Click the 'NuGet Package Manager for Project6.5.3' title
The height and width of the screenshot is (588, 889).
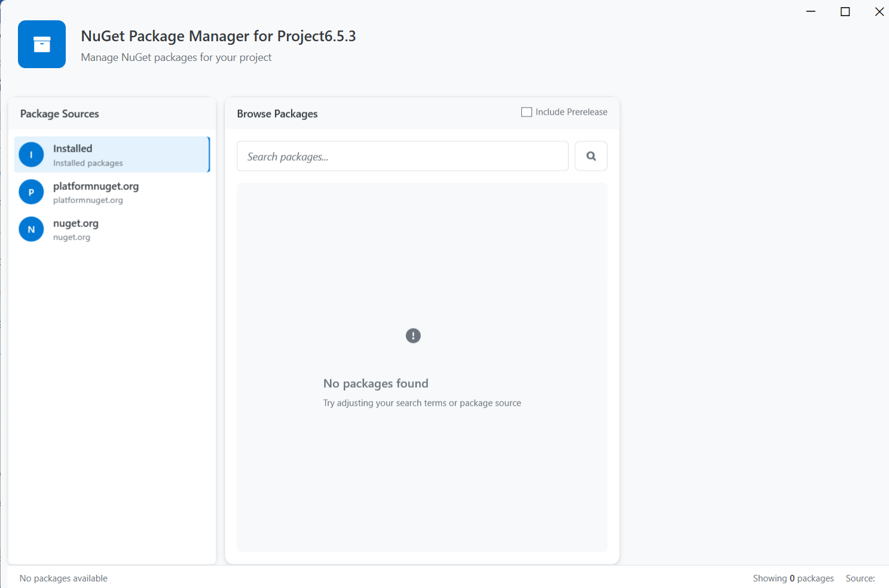click(x=218, y=36)
